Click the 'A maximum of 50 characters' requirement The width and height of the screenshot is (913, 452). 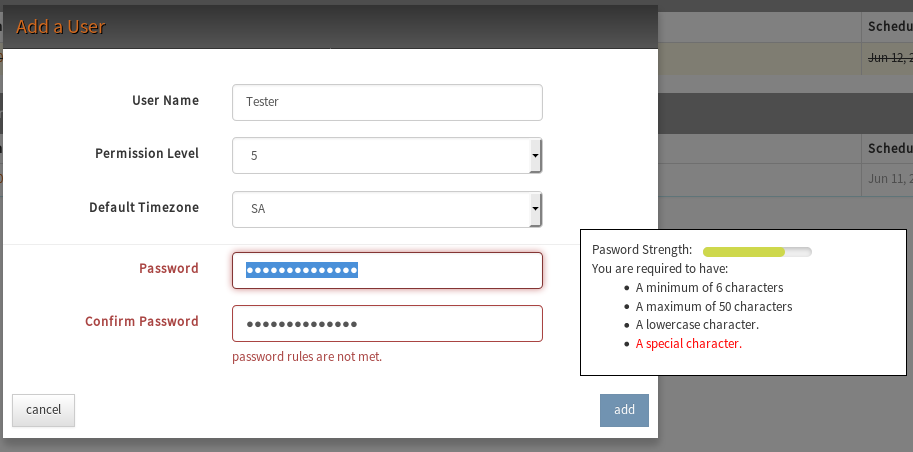tap(714, 306)
